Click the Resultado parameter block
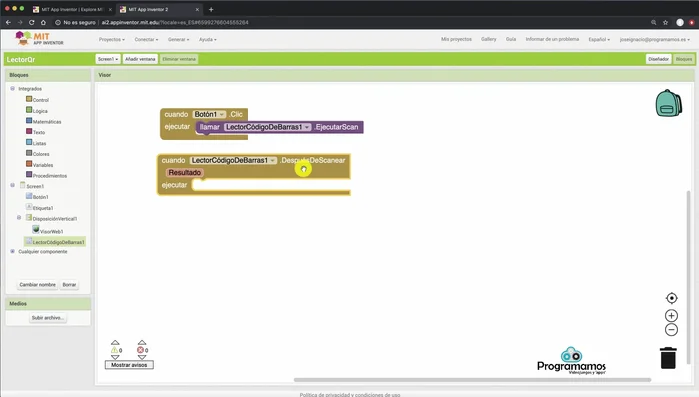Screen dimensions: 699x397 pos(185,172)
